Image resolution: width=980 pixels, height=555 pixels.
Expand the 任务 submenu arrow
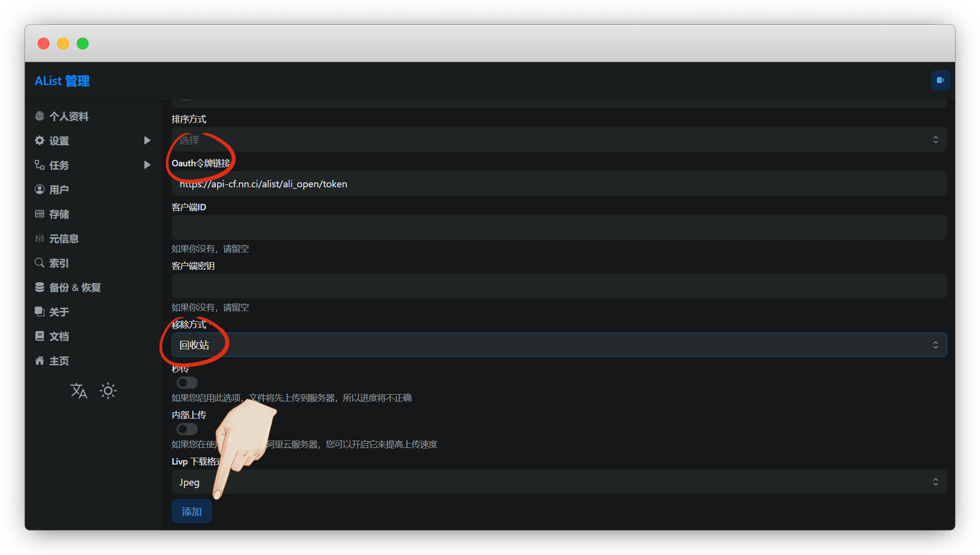point(147,165)
